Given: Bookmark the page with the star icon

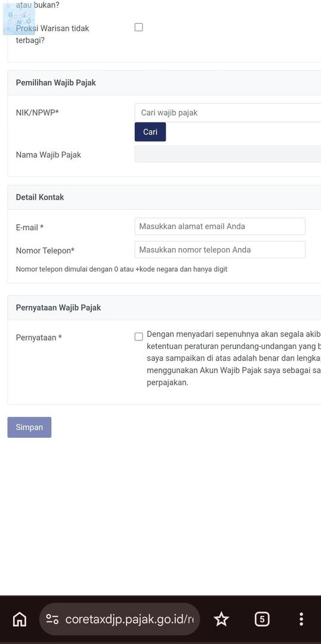Looking at the screenshot, I should click(x=221, y=619).
